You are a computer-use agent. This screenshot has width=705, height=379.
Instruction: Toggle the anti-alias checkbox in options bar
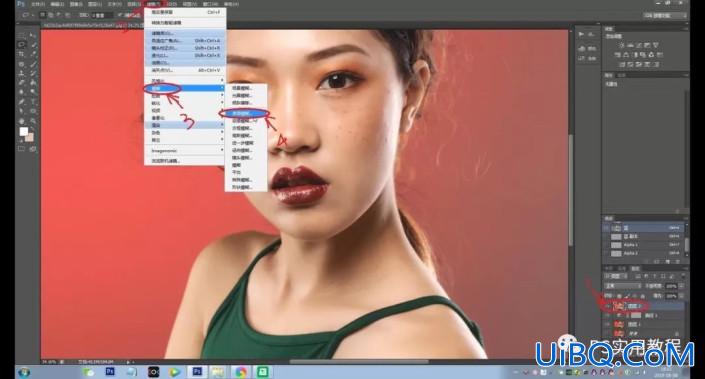120,15
